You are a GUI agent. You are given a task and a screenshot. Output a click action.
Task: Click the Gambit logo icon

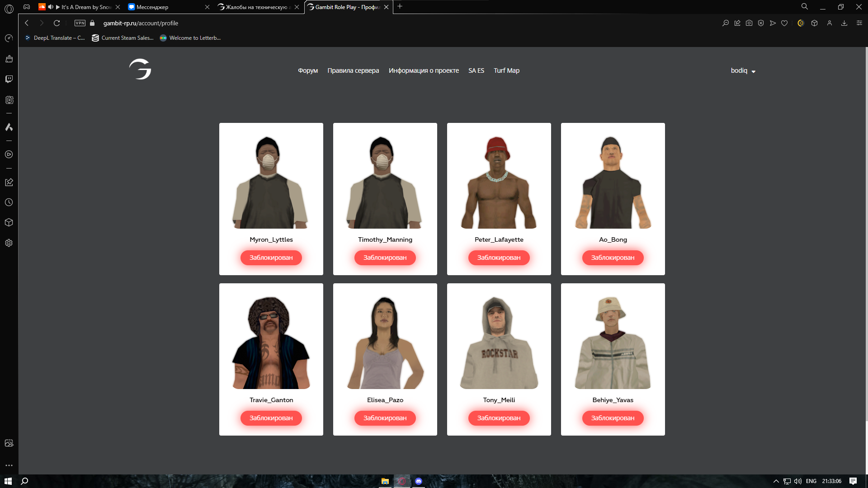140,69
